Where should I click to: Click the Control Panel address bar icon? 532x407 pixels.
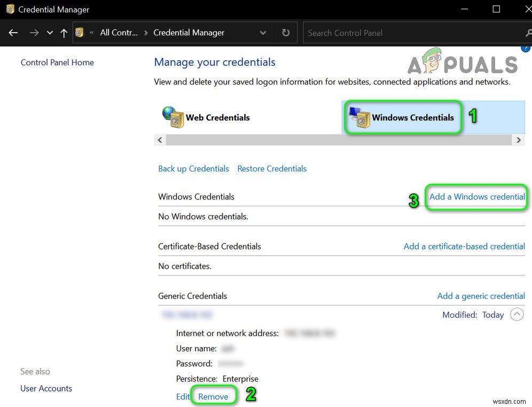80,33
